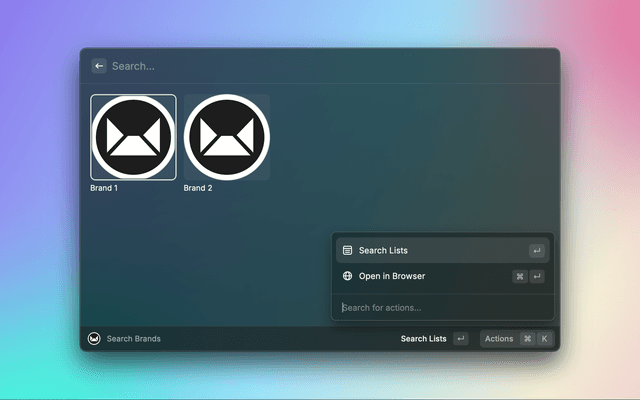Screen dimensions: 640x400
Task: Click the back arrow icon
Action: 99,66
